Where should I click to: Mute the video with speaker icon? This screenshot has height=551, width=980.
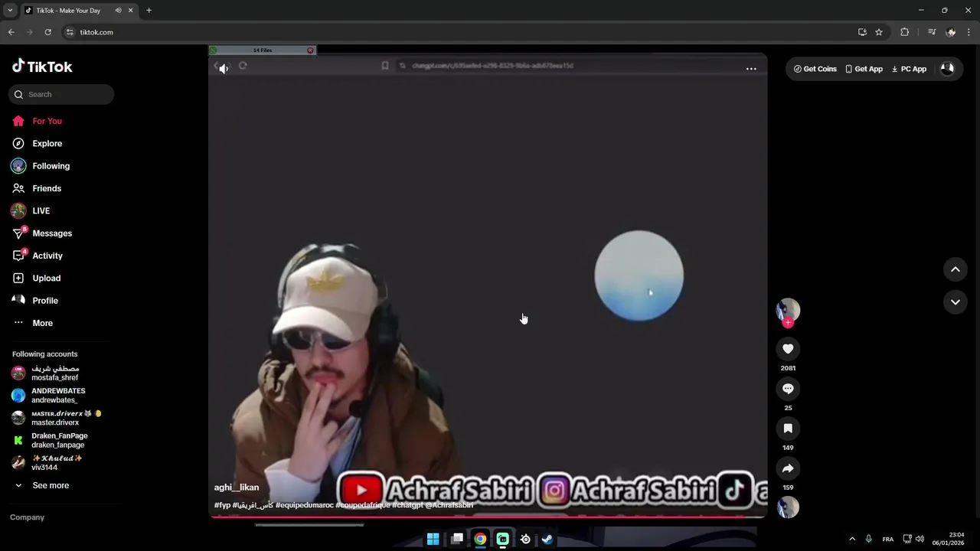pos(223,69)
